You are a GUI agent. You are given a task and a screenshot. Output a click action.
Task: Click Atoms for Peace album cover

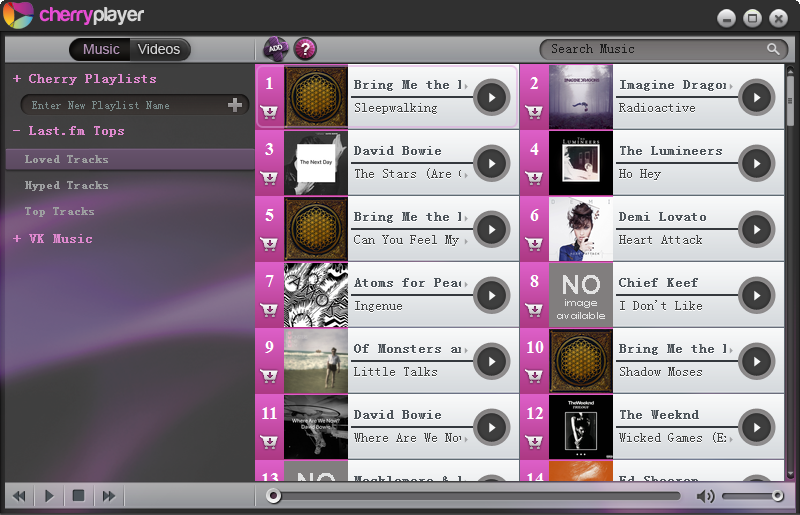coord(316,295)
